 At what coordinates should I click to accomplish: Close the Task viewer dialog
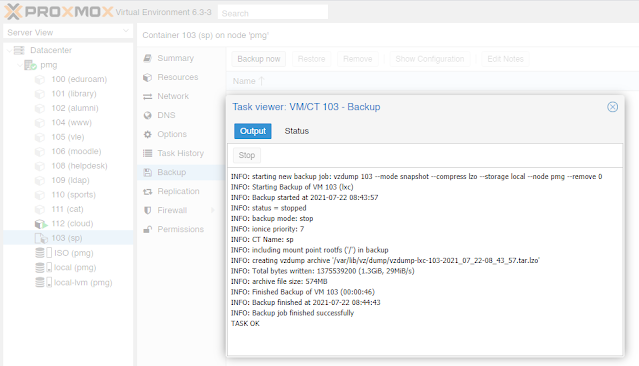[x=612, y=107]
